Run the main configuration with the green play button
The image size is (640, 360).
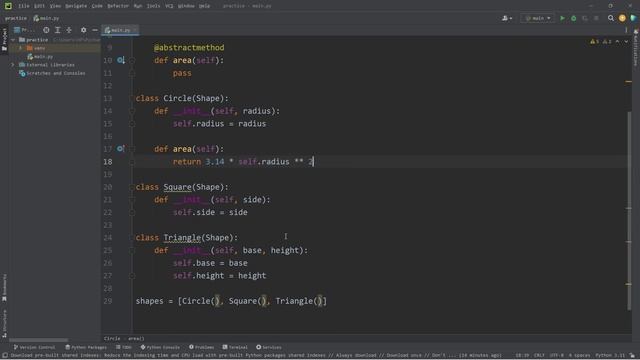point(562,18)
